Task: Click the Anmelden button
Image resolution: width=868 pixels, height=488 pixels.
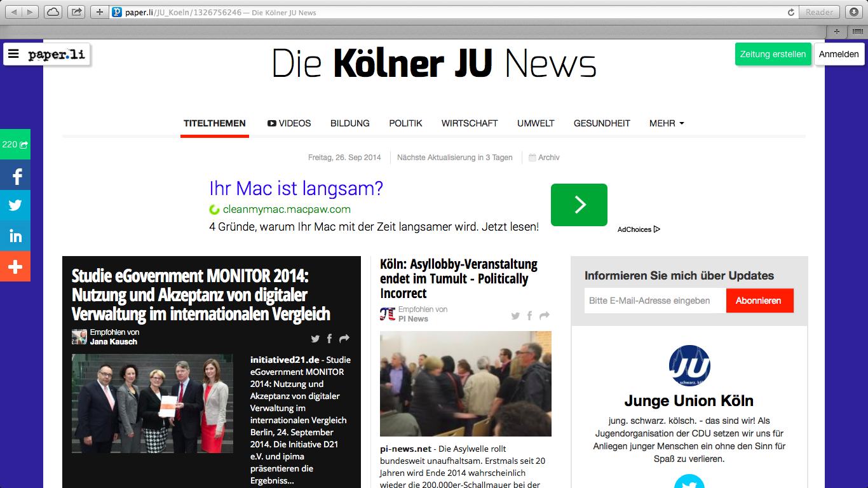Action: point(839,54)
